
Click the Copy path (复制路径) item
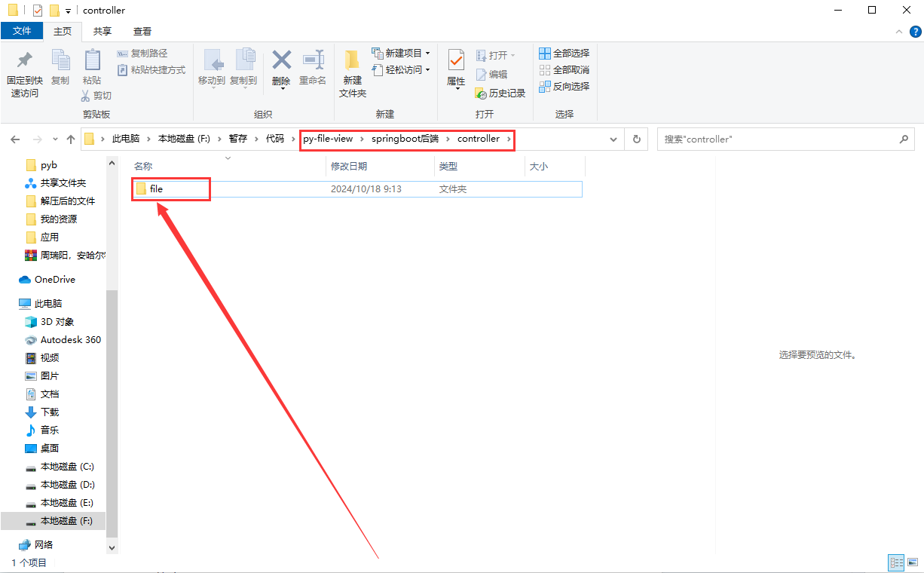pyautogui.click(x=142, y=54)
